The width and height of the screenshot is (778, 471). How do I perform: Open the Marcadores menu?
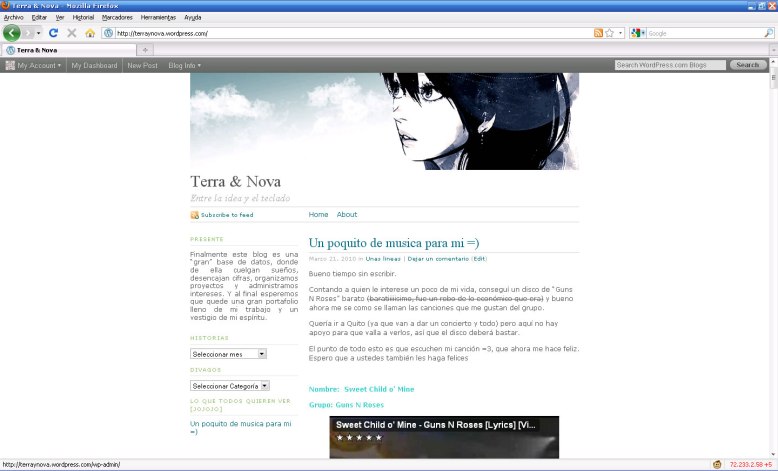[x=117, y=17]
